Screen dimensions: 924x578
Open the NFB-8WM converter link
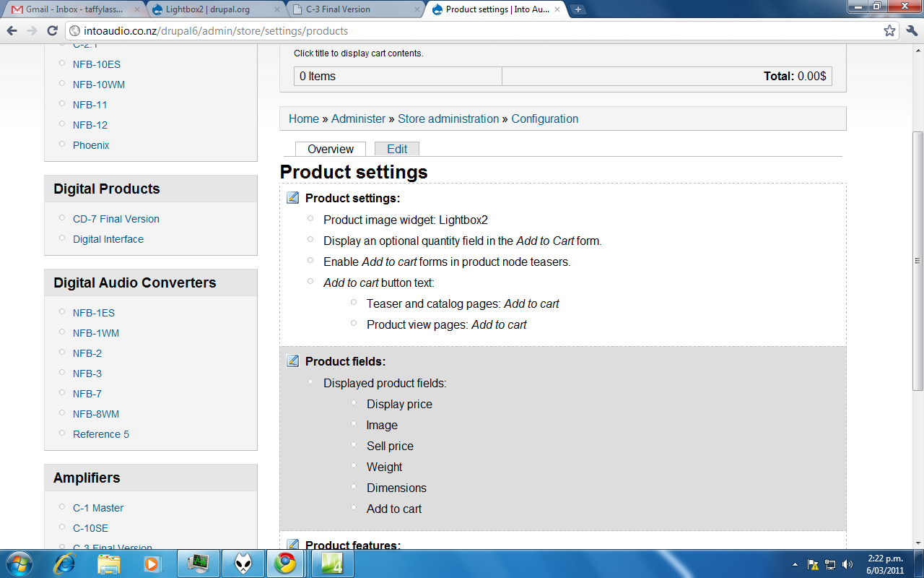pos(96,414)
